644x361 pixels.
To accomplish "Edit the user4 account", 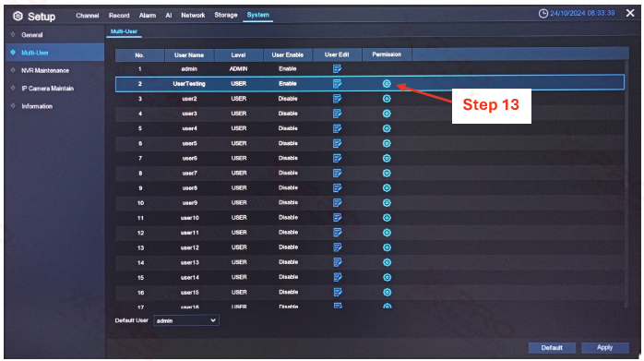I will tap(337, 128).
